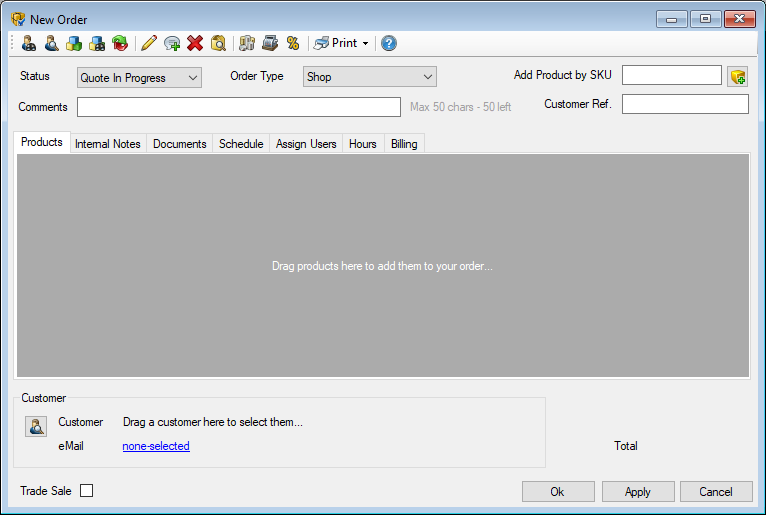The height and width of the screenshot is (515, 766).
Task: Click the add product by SKU icon
Action: coord(738,77)
